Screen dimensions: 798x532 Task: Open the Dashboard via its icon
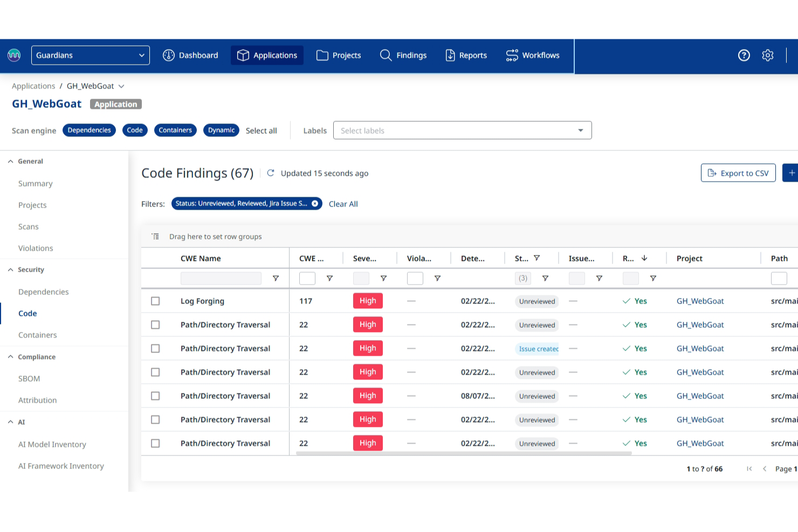(x=169, y=55)
